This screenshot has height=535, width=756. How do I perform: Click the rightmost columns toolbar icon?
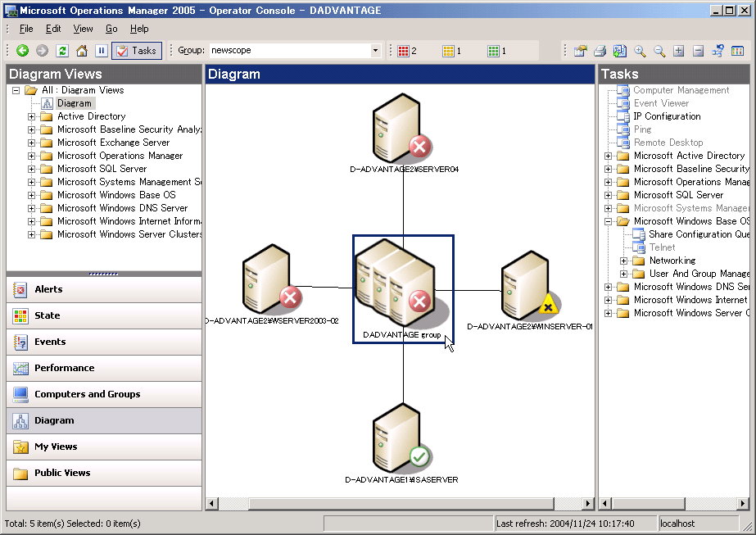[738, 51]
